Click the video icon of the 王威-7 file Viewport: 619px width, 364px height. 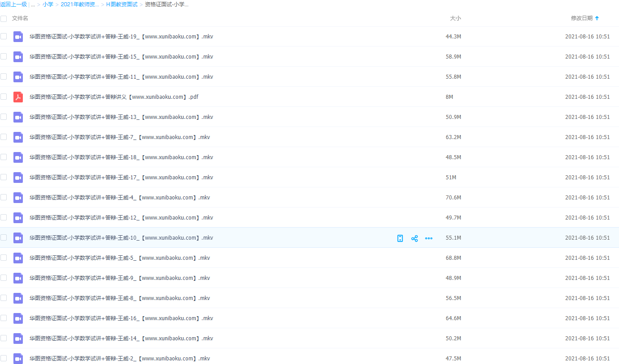click(18, 137)
